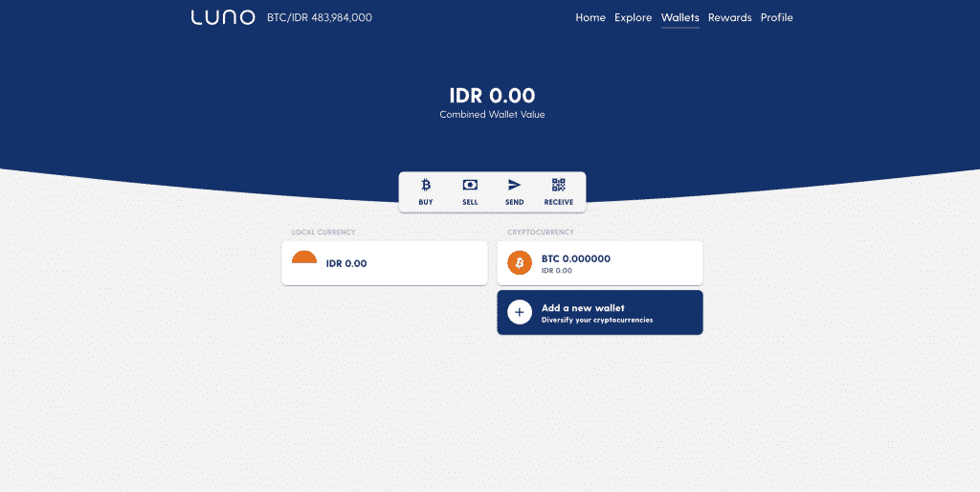Viewport: 980px width, 492px height.
Task: Open the Buy bitcoin icon
Action: pyautogui.click(x=426, y=185)
